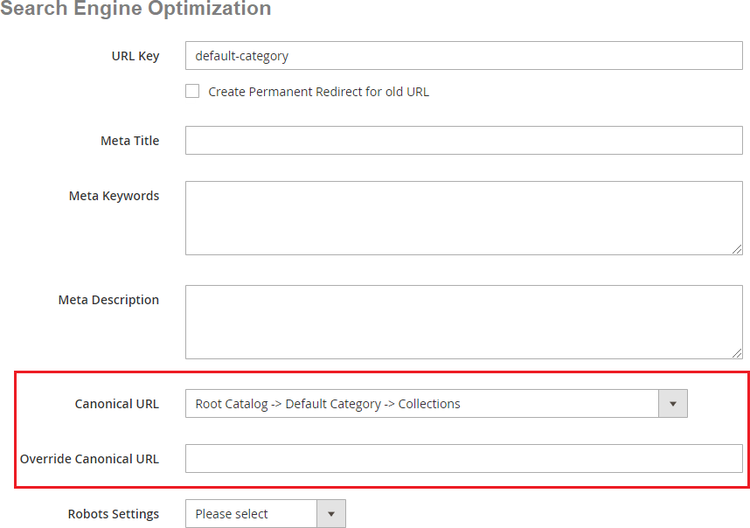Click the Meta Description field label
Screen dimensions: 750x528
(109, 300)
